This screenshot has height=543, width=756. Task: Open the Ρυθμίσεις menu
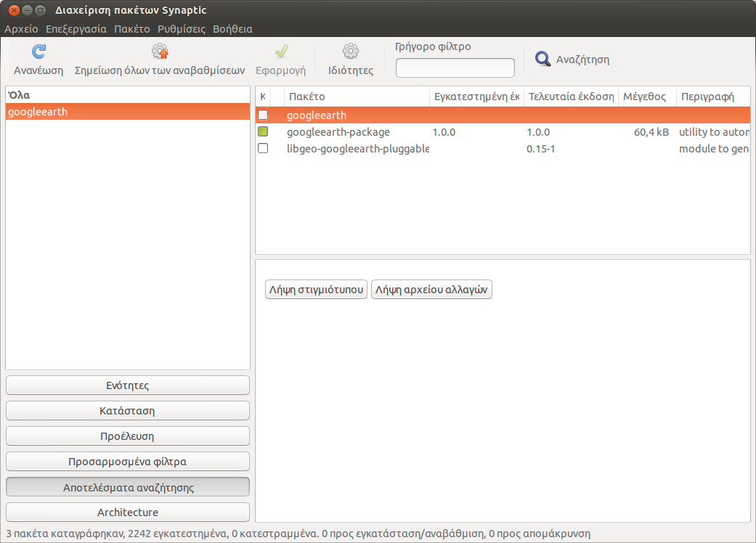pos(182,29)
